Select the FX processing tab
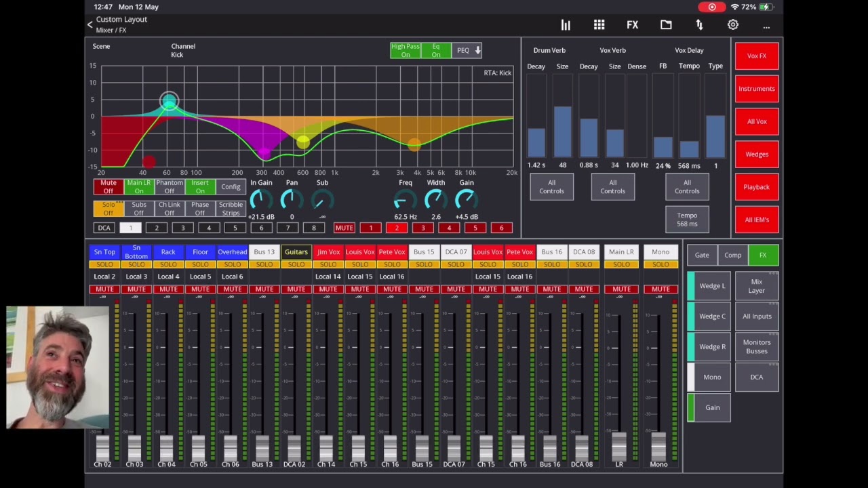 pos(763,256)
